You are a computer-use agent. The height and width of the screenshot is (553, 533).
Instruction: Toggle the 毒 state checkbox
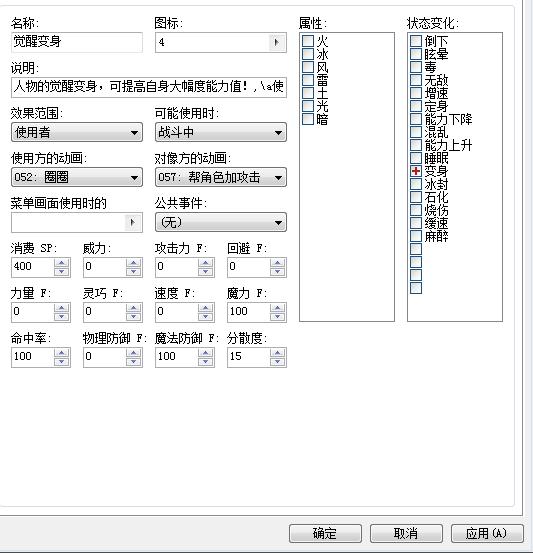[x=416, y=67]
